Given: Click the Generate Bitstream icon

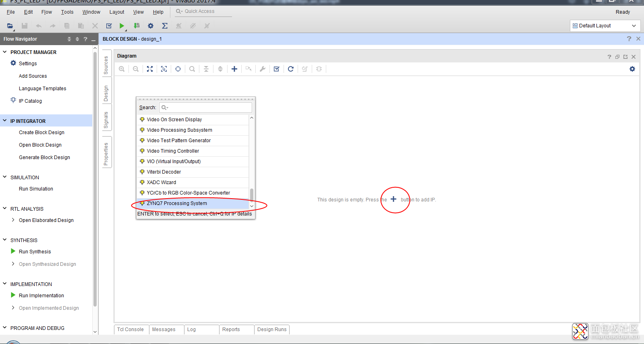Looking at the screenshot, I should pyautogui.click(x=137, y=26).
